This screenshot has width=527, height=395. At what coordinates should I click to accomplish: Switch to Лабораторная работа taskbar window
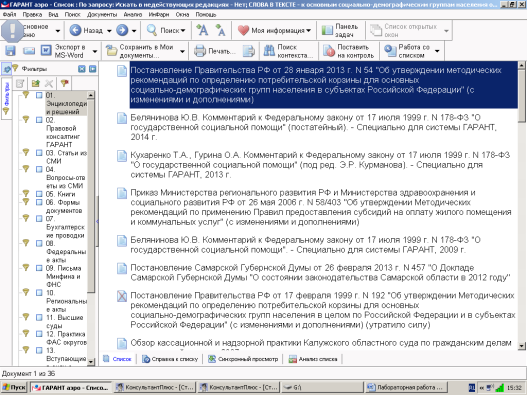pyautogui.click(x=407, y=388)
